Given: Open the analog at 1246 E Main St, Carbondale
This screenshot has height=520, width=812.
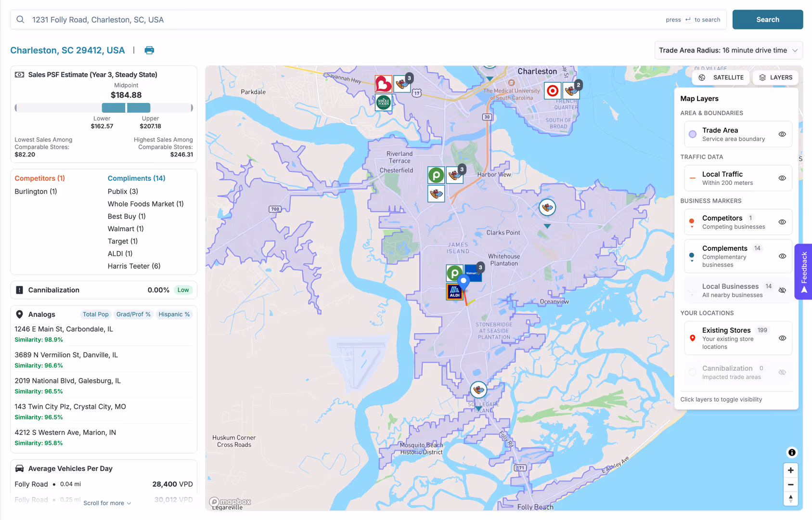Looking at the screenshot, I should coord(63,329).
